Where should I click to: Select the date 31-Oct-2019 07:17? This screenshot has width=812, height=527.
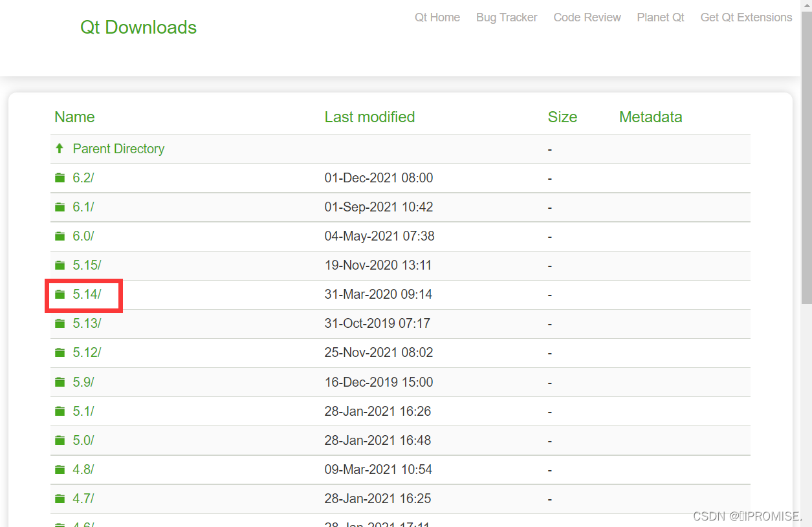click(377, 323)
